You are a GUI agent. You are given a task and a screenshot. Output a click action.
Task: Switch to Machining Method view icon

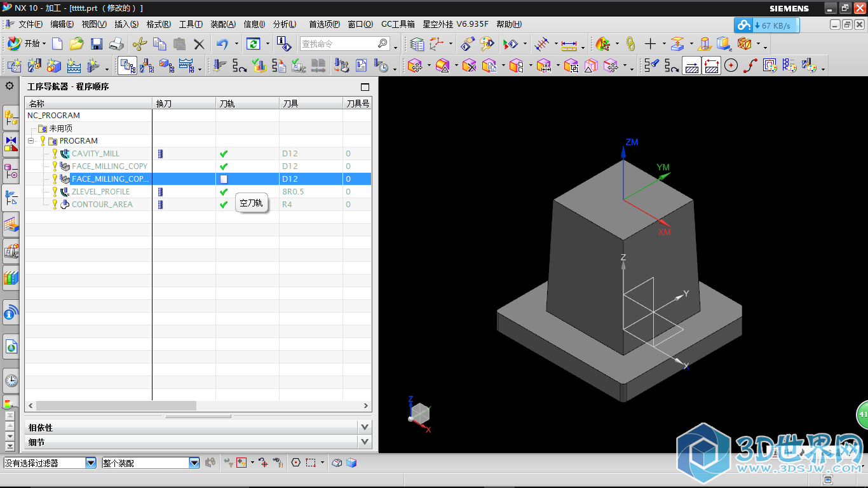(187, 65)
